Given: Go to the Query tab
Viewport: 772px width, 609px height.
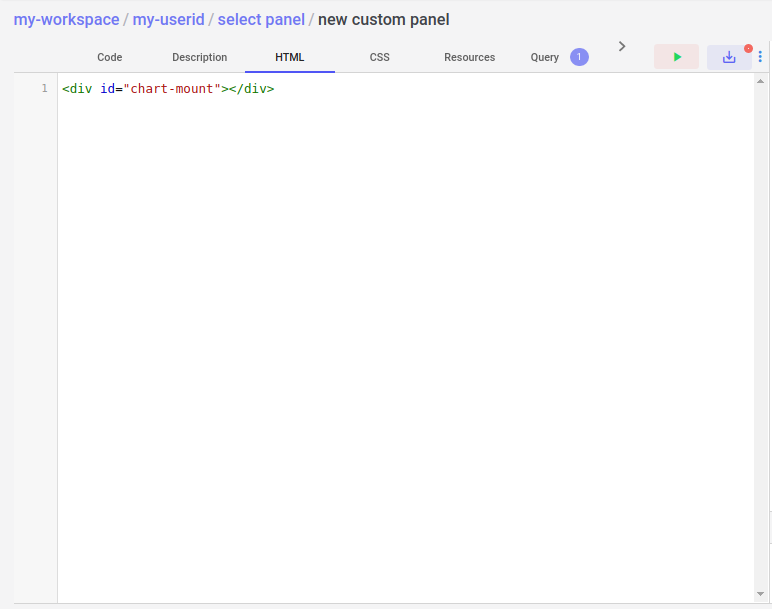Looking at the screenshot, I should pyautogui.click(x=545, y=57).
